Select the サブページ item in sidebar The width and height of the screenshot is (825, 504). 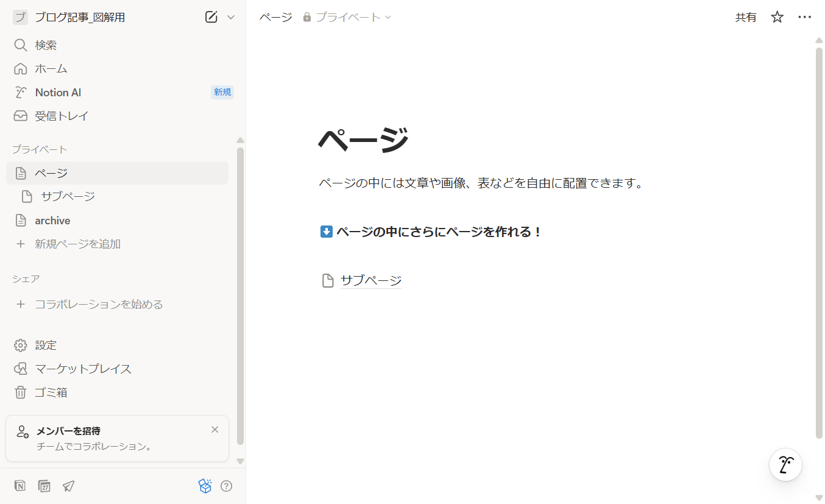(x=68, y=196)
